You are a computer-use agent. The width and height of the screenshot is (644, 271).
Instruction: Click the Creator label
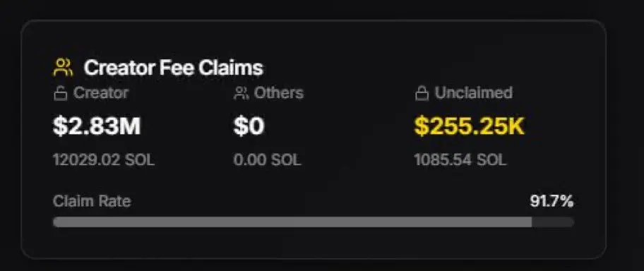[100, 93]
